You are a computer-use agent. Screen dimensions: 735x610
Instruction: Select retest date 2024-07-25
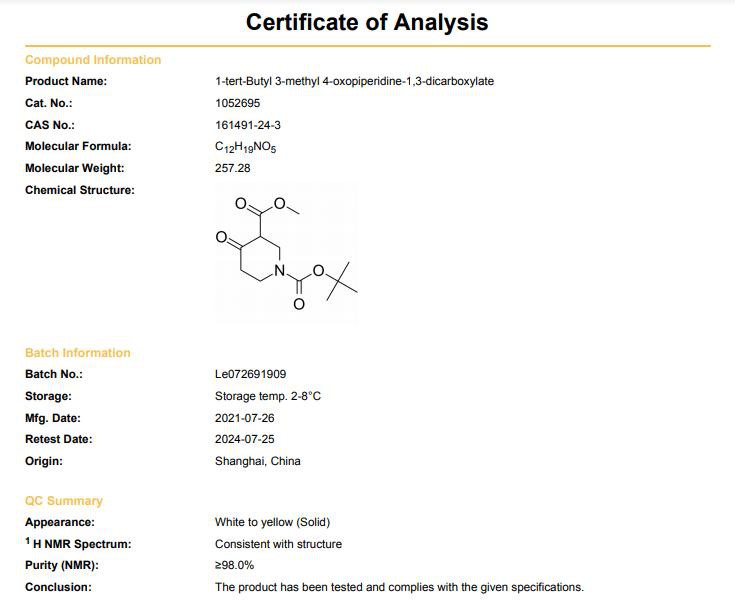(x=245, y=439)
